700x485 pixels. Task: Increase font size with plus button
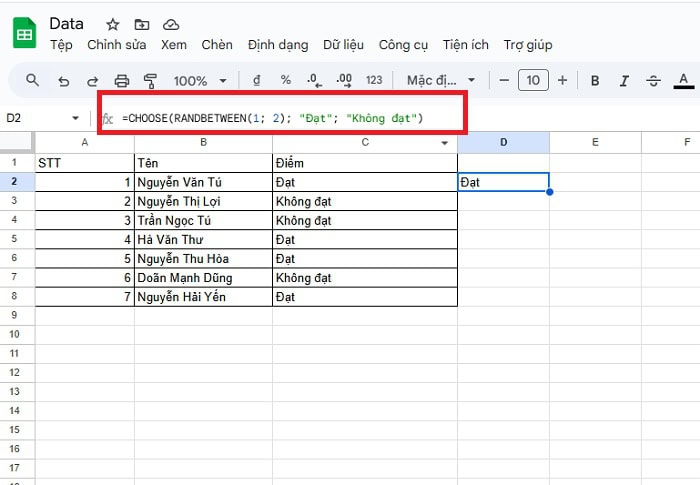tap(562, 80)
